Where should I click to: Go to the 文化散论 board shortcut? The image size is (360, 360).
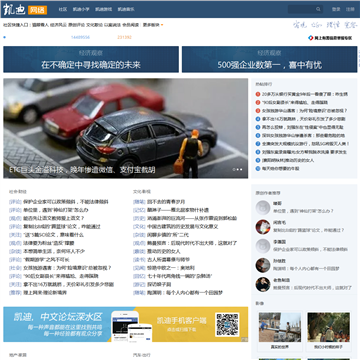(94, 25)
